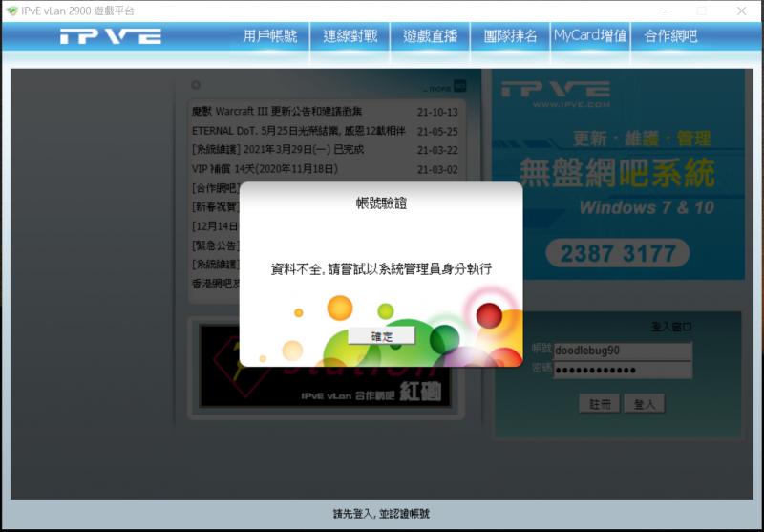Screen dimensions: 764x532
Task: Select the 合作網吧 tab
Action: [670, 36]
